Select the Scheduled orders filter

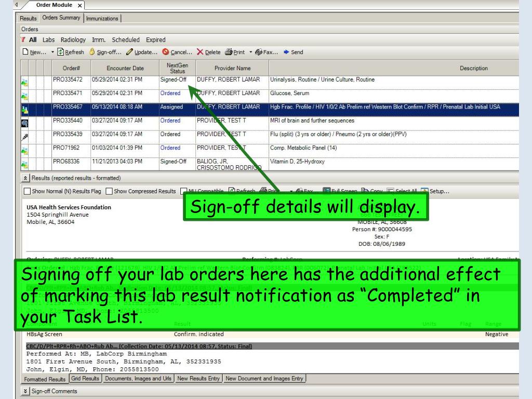click(x=126, y=39)
